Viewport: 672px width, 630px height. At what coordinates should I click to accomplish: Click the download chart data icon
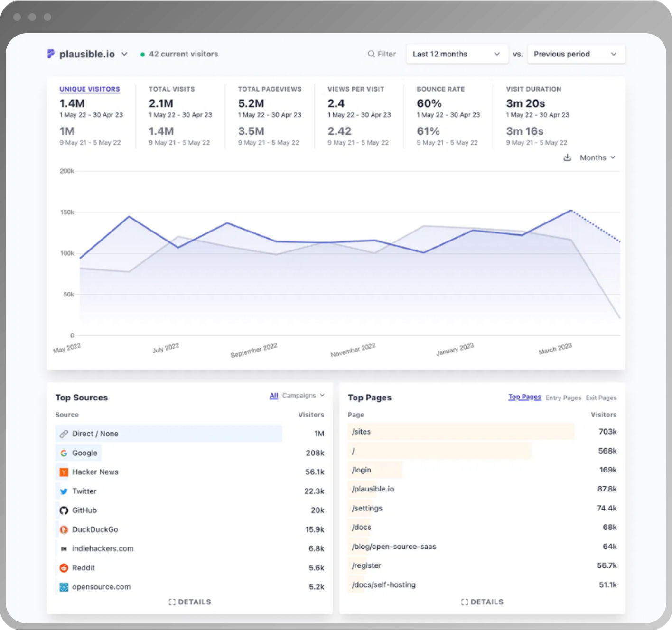pyautogui.click(x=567, y=157)
